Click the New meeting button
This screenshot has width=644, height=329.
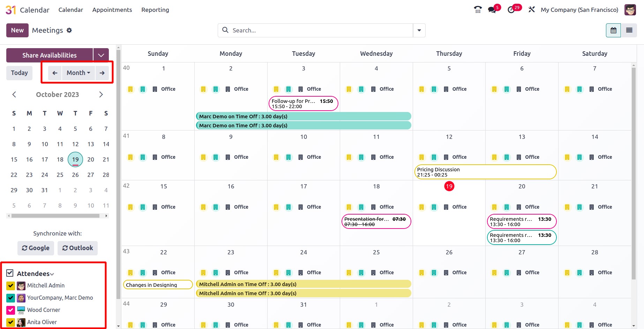(x=17, y=30)
